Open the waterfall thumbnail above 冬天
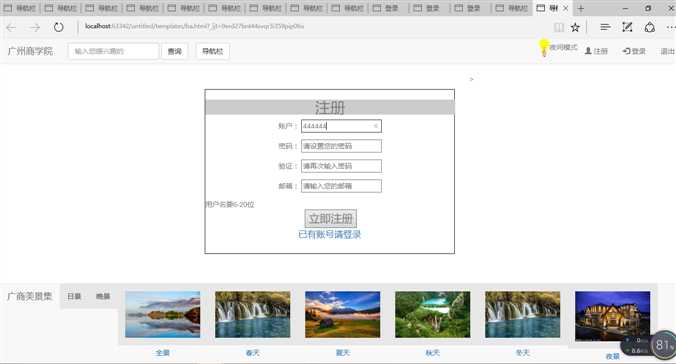676x364 pixels. click(523, 314)
